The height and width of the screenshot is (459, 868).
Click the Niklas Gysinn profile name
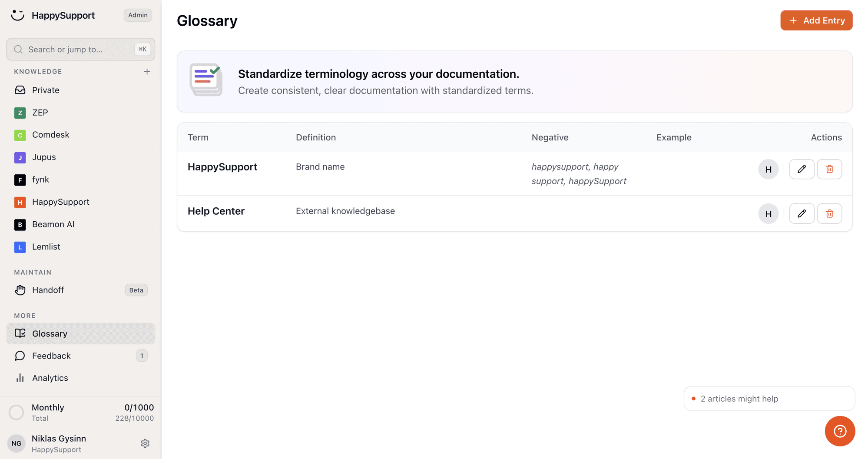coord(59,439)
